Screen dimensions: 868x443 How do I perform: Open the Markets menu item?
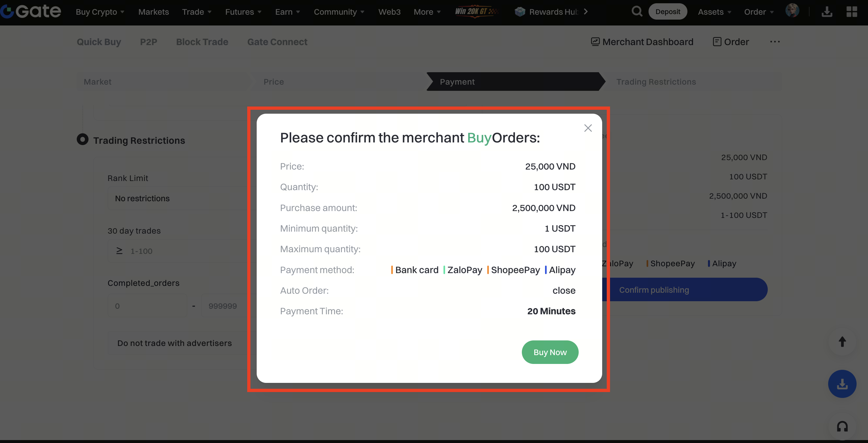pos(154,12)
